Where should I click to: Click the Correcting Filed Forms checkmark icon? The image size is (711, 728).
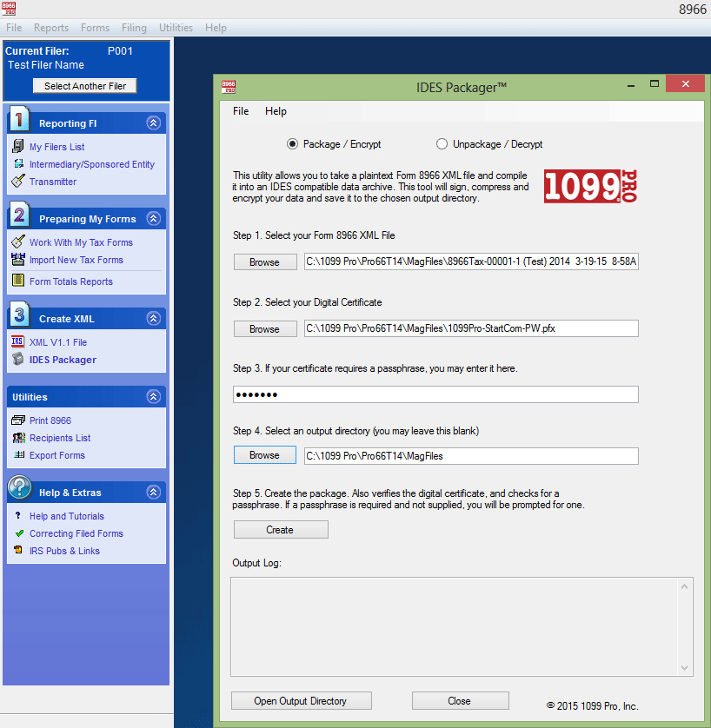tap(19, 533)
